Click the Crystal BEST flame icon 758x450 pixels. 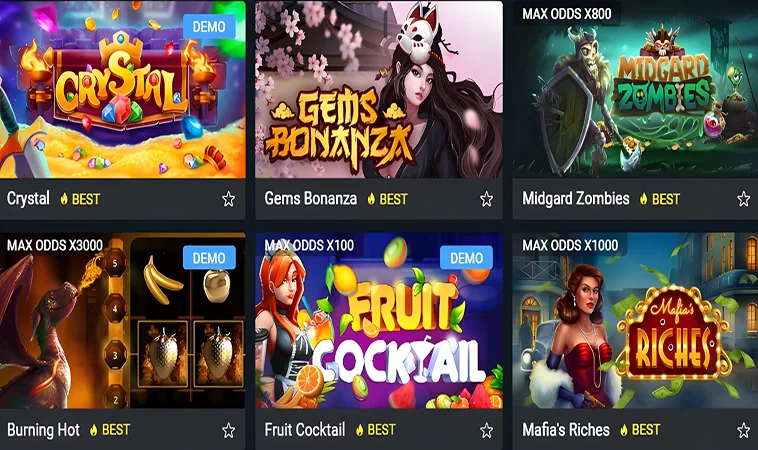[64, 199]
